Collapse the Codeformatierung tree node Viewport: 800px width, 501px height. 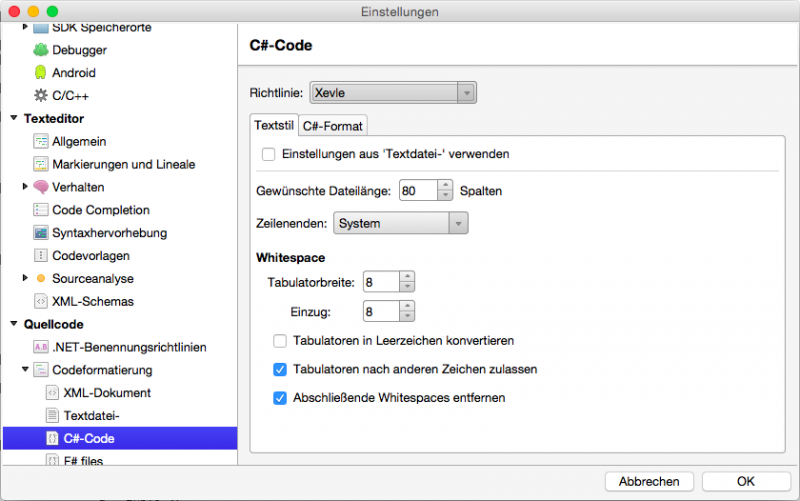[26, 370]
